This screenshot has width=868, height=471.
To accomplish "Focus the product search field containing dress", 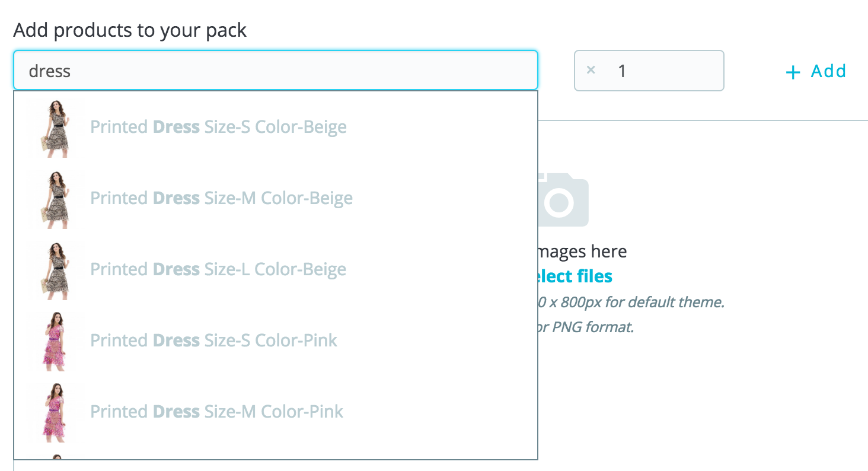I will point(276,71).
